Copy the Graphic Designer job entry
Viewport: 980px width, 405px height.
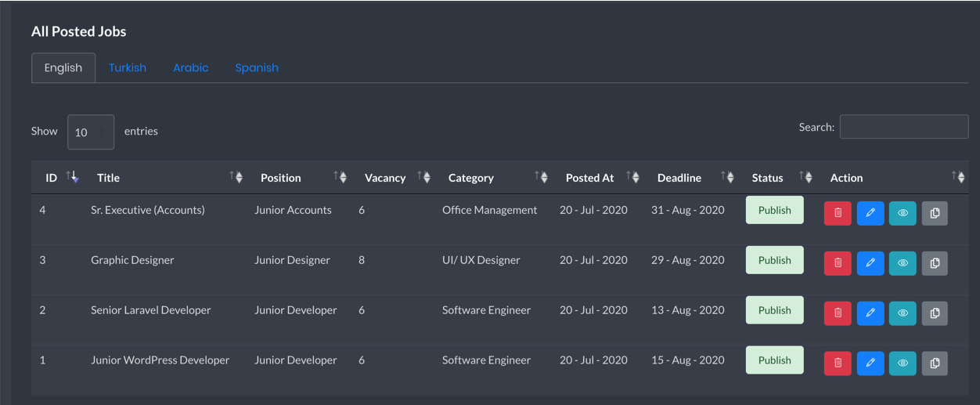coord(934,263)
